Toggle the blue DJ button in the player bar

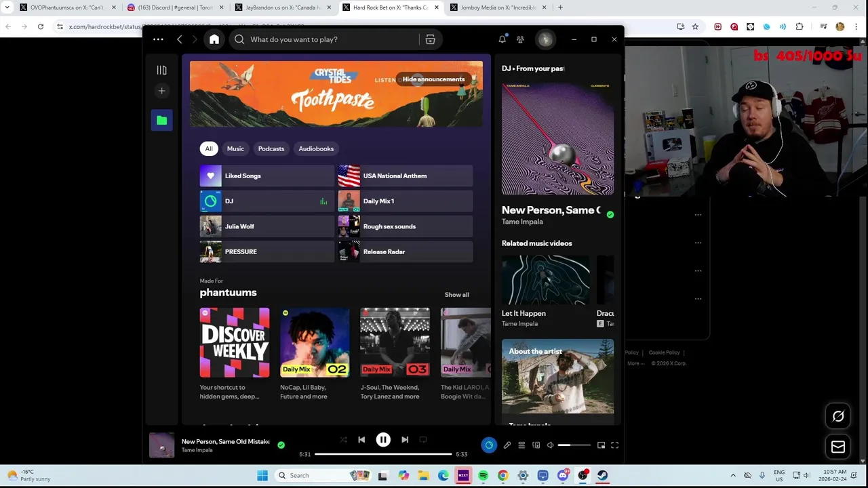[489, 445]
